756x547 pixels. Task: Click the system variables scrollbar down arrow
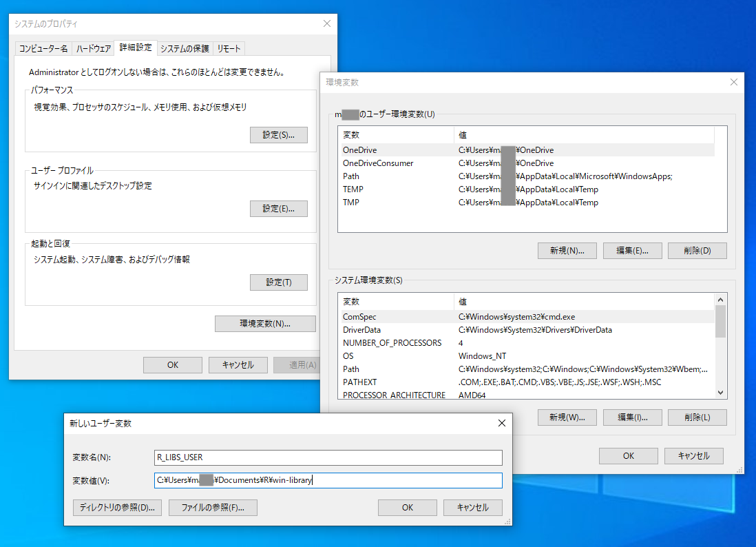pyautogui.click(x=721, y=393)
